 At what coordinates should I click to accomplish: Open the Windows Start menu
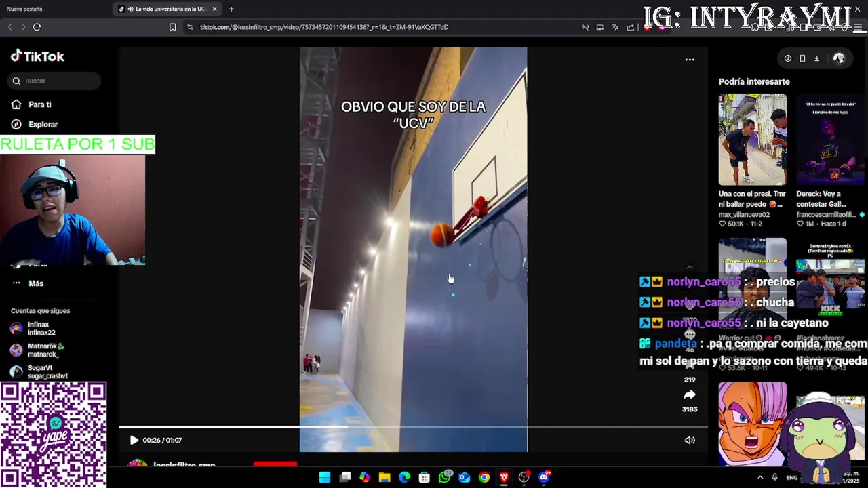point(325,477)
